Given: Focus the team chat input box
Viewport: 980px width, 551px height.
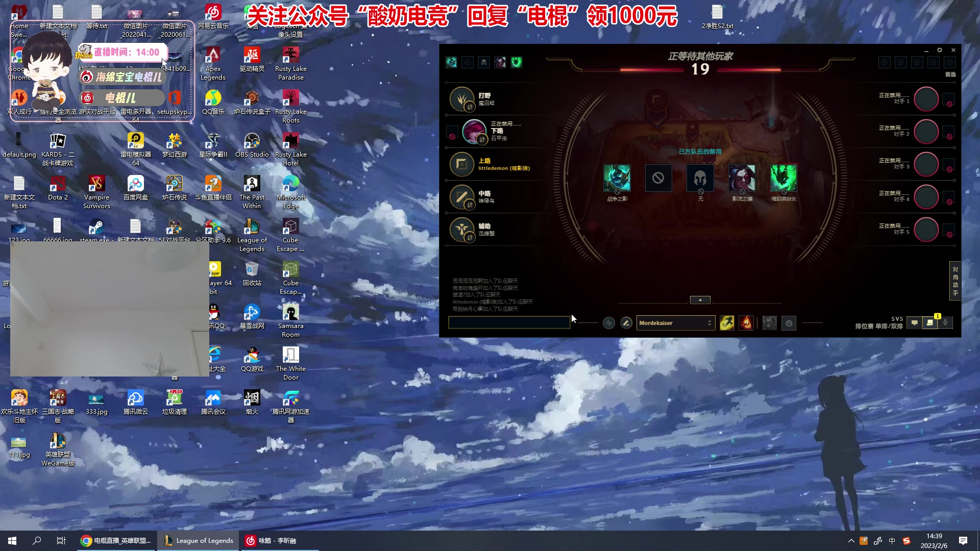Looking at the screenshot, I should [x=509, y=322].
